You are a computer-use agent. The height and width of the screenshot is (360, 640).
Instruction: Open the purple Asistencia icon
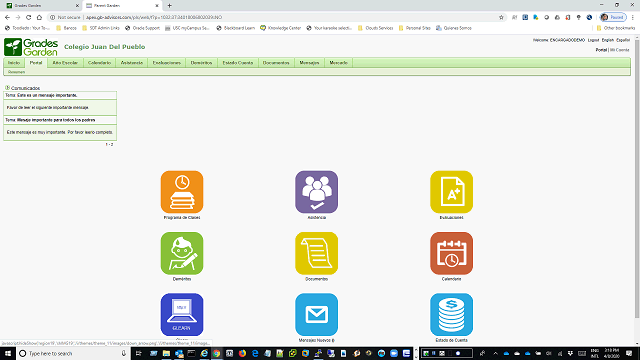(316, 192)
